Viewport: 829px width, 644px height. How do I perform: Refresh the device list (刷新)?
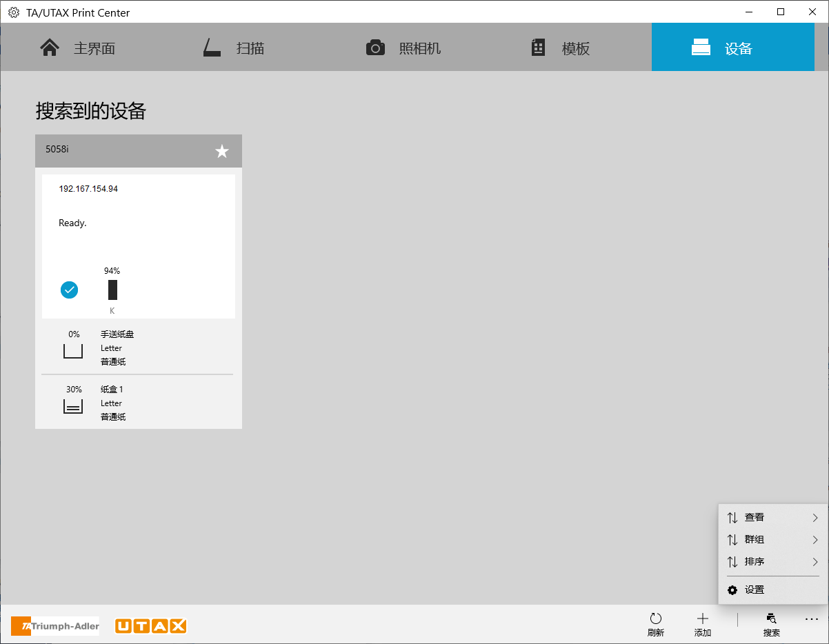coord(655,624)
